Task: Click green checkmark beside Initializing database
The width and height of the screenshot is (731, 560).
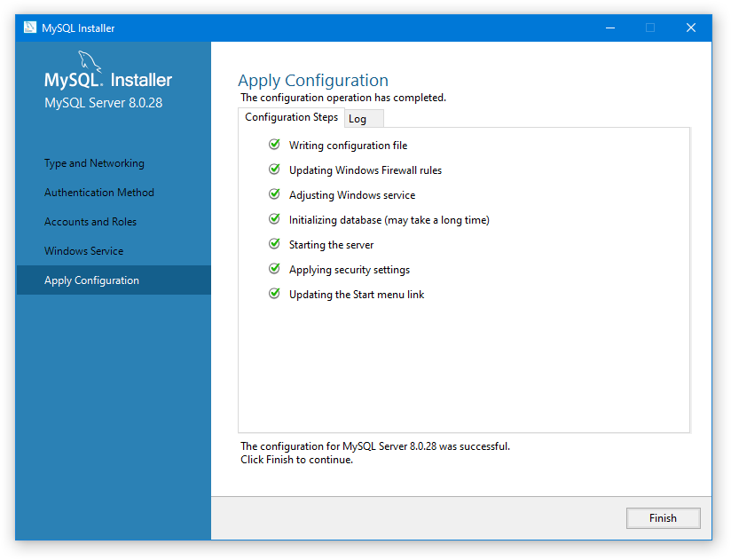Action: click(274, 219)
